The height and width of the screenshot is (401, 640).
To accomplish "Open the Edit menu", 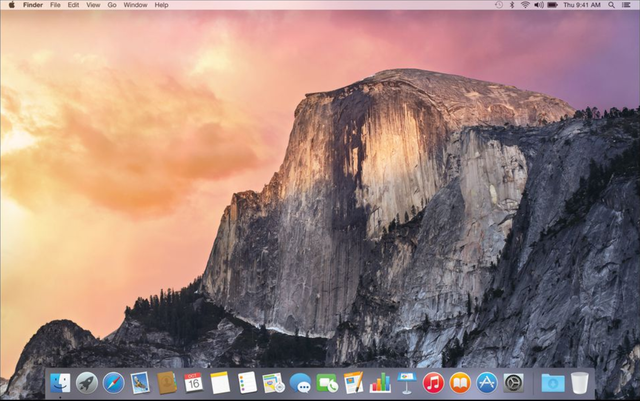I will [73, 5].
